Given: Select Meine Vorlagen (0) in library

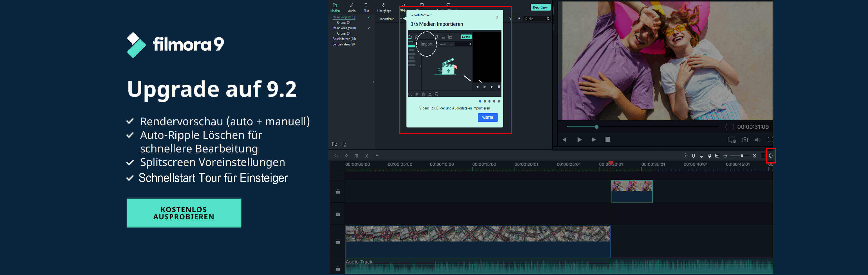Looking at the screenshot, I should [x=344, y=28].
